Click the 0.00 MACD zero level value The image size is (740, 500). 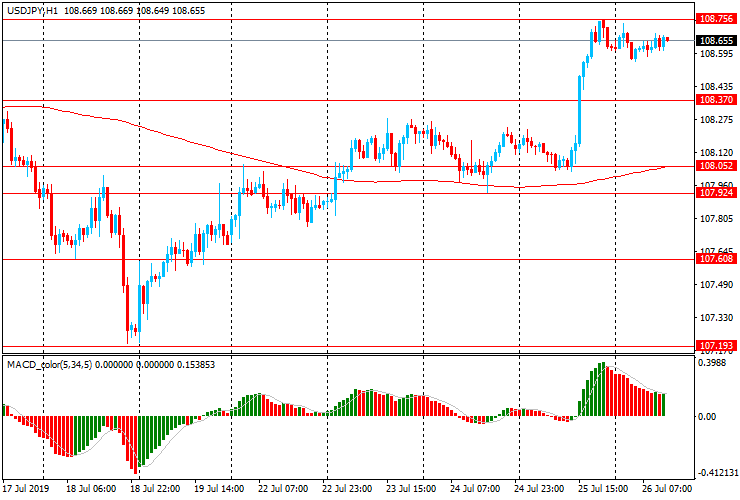point(707,416)
